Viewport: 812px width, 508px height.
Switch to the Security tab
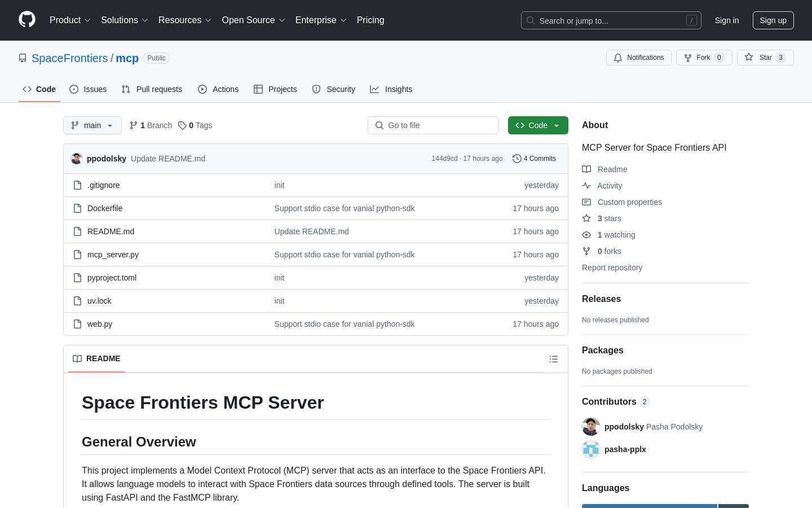click(x=334, y=89)
